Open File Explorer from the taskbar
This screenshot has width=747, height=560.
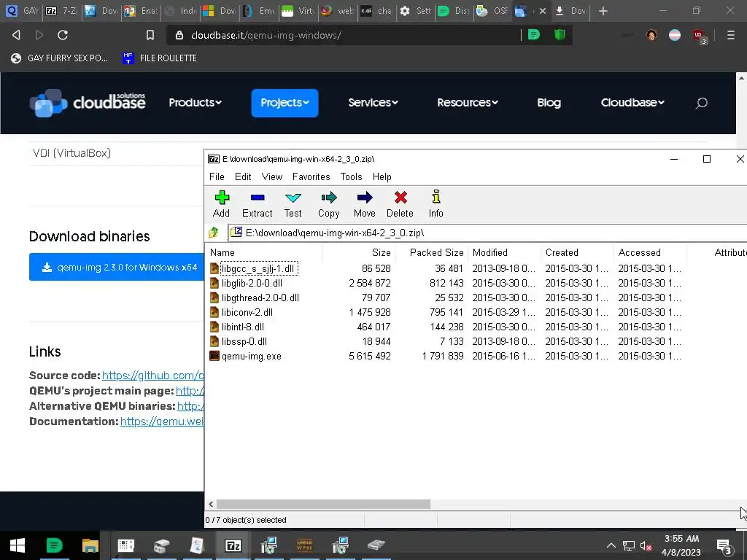(90, 545)
